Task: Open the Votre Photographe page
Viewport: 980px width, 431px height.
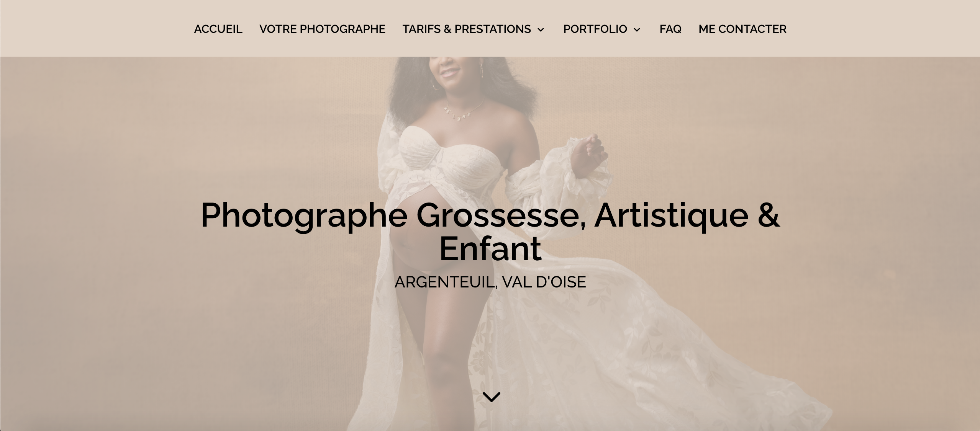Action: (x=322, y=29)
